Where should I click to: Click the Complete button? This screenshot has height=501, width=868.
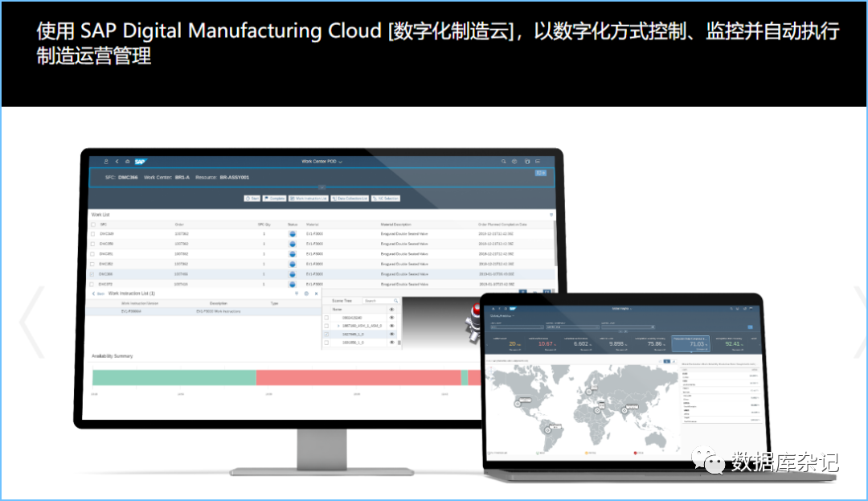pyautogui.click(x=275, y=198)
